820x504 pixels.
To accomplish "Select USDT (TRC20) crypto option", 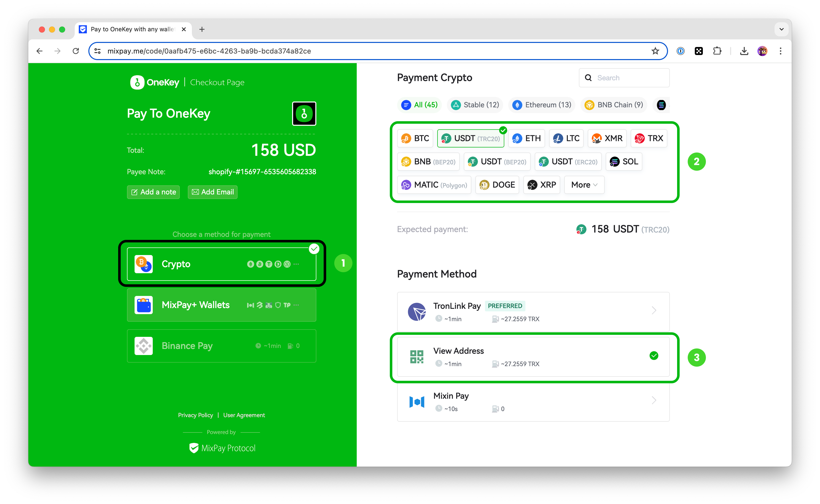I will click(471, 138).
